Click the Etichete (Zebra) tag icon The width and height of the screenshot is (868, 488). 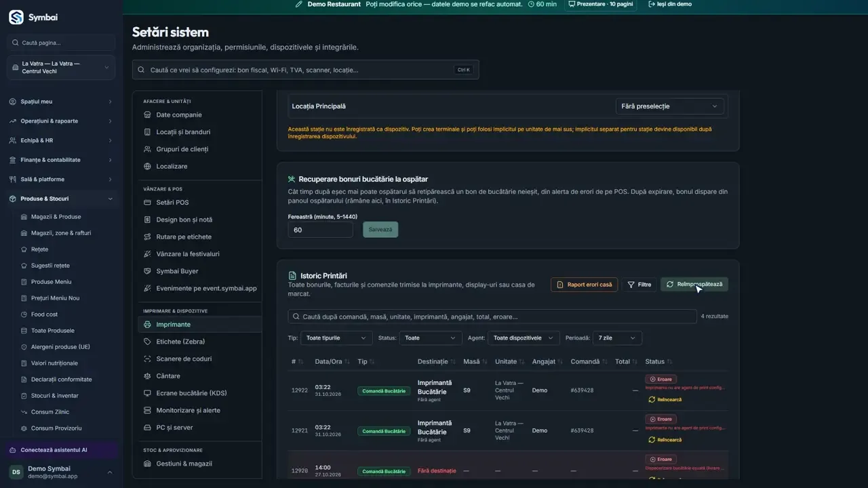coord(148,342)
